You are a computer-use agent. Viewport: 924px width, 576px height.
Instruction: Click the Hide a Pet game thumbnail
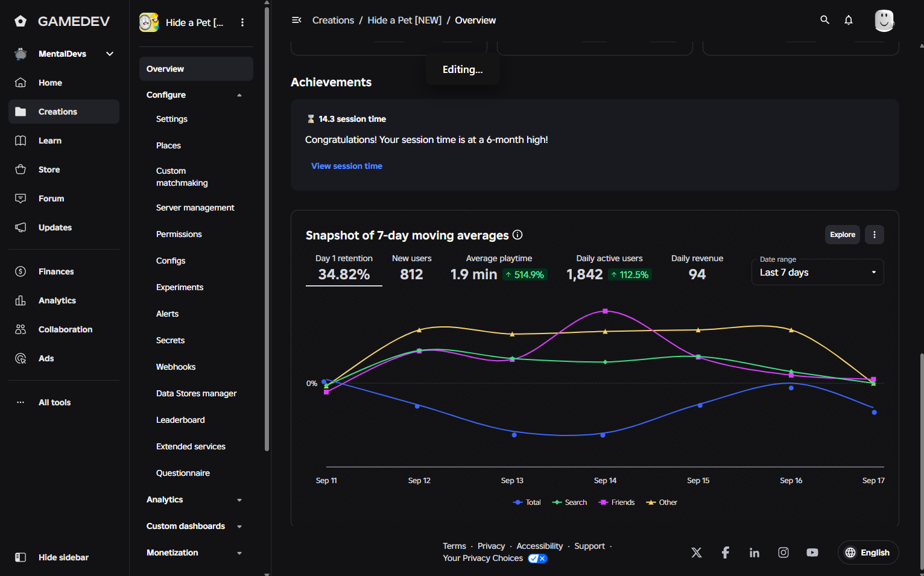point(149,22)
